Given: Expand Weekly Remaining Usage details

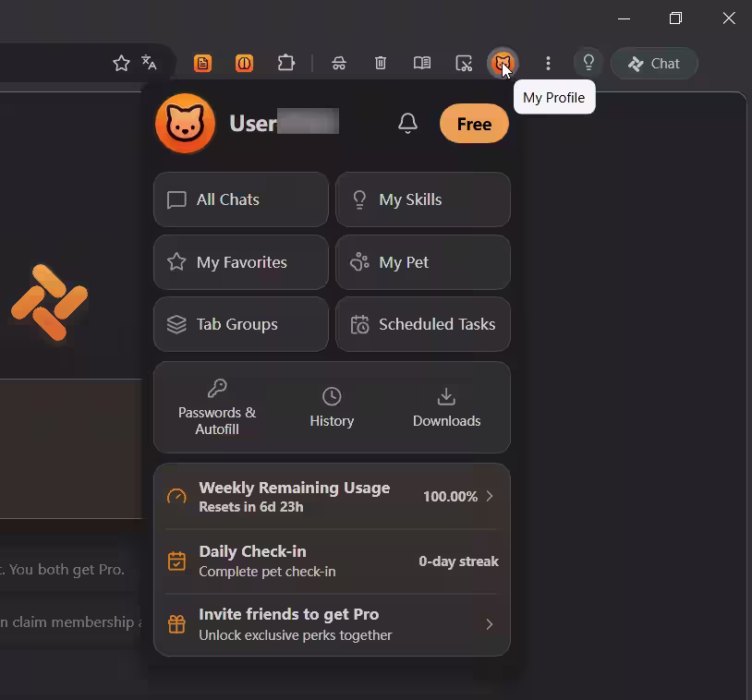Looking at the screenshot, I should click(332, 497).
